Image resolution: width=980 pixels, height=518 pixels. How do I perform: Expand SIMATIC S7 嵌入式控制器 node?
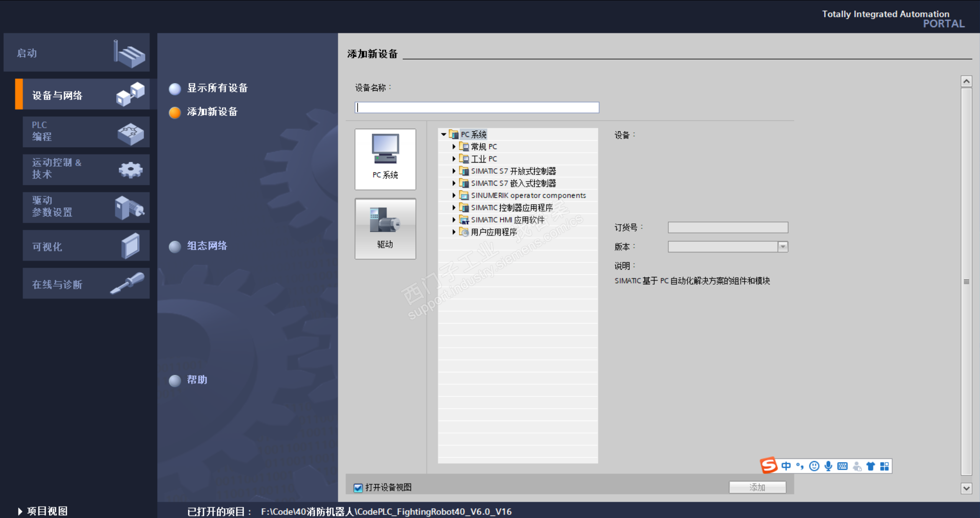click(454, 183)
